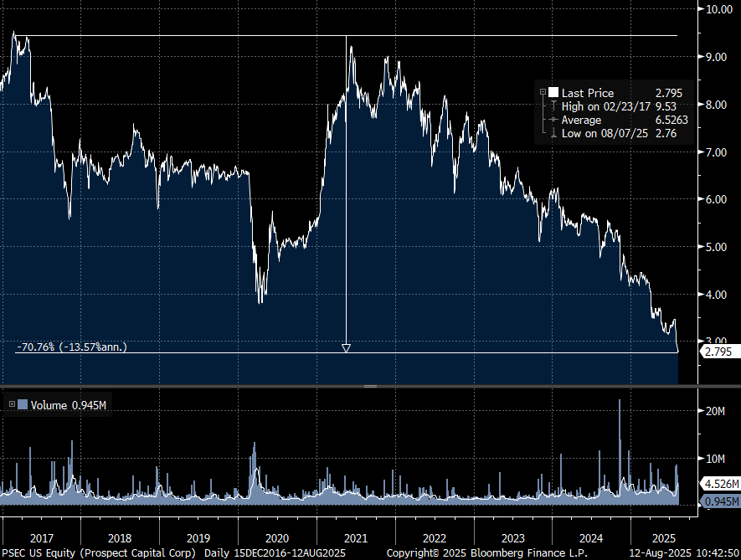Grab the pane divider handle between charts

coord(370,386)
